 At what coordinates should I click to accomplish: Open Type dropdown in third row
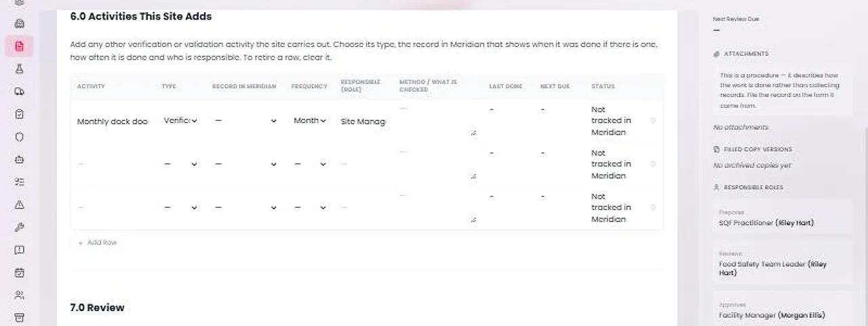(x=180, y=207)
